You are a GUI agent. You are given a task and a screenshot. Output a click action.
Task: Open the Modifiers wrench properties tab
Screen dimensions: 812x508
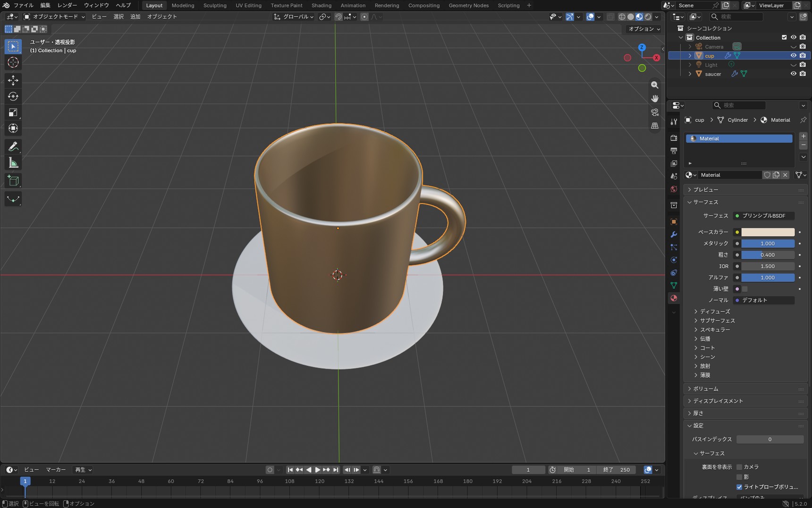674,235
